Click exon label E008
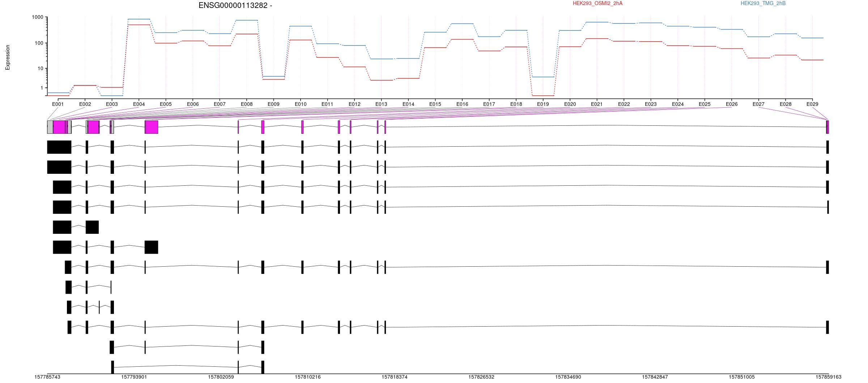Image resolution: width=868 pixels, height=383 pixels. coord(247,104)
